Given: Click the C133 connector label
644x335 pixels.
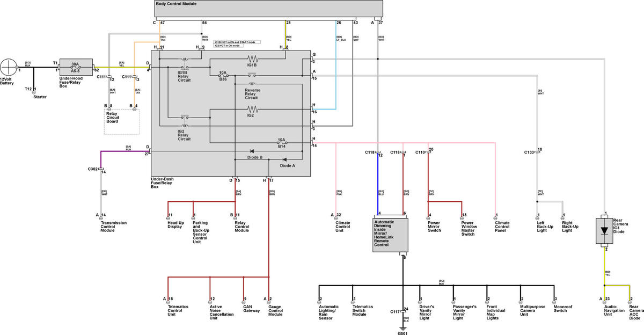Looking at the screenshot, I should point(529,152).
